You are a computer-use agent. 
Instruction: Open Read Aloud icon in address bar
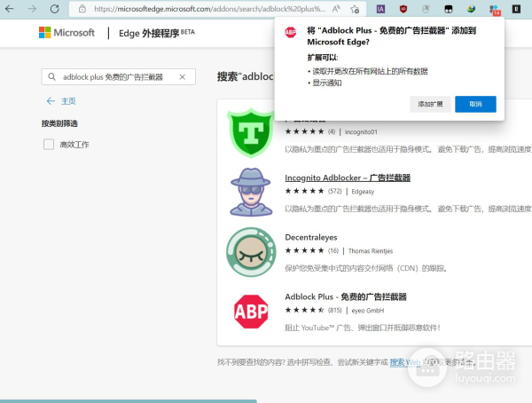pos(336,9)
